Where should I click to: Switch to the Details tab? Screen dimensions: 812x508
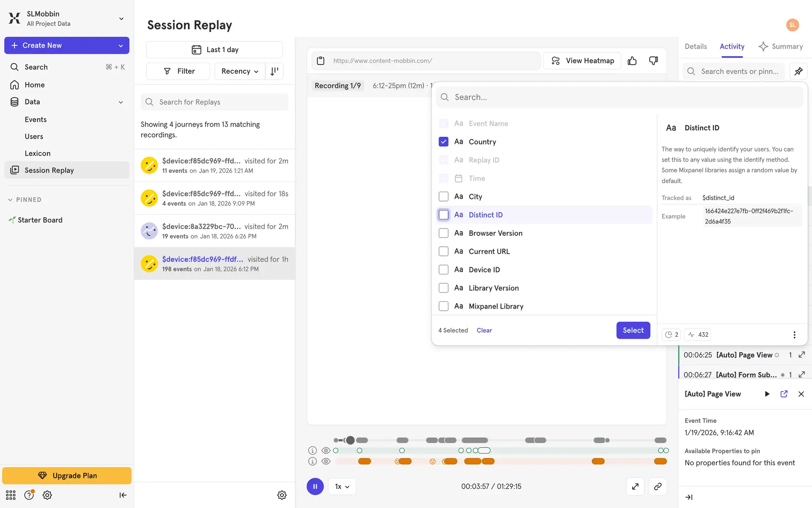(x=695, y=47)
